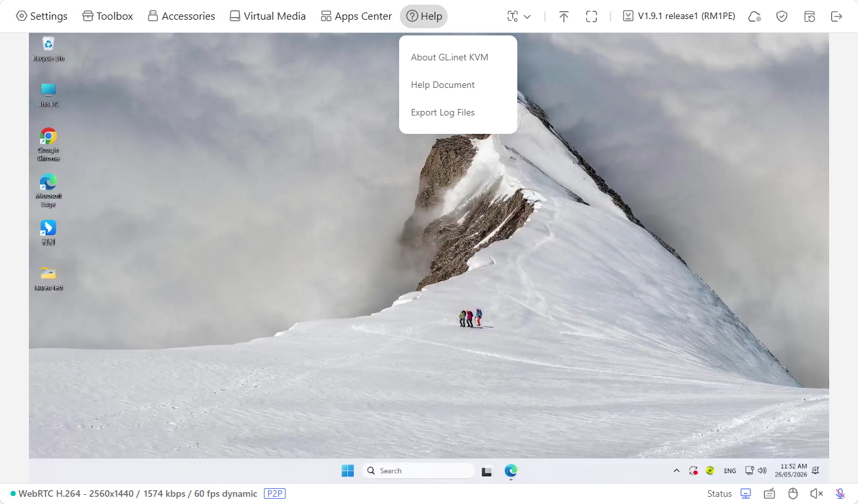Click the pin-toolbar up-arrow icon
The width and height of the screenshot is (858, 504).
[564, 16]
